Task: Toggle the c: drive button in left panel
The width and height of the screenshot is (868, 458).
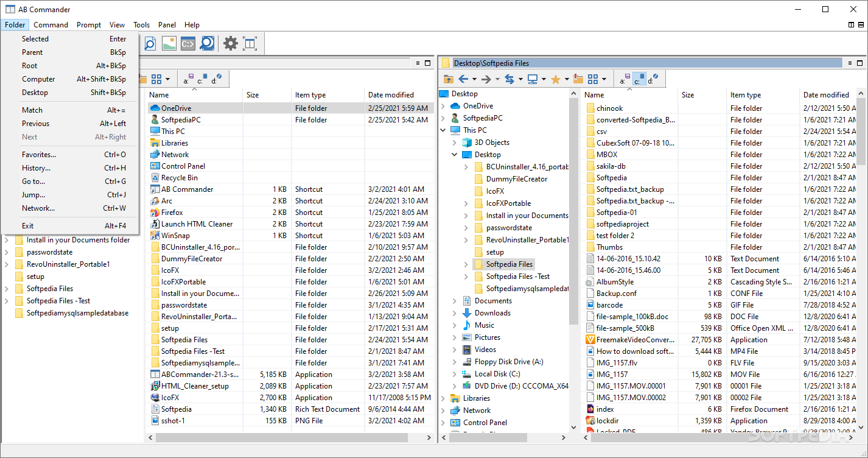Action: [x=203, y=79]
